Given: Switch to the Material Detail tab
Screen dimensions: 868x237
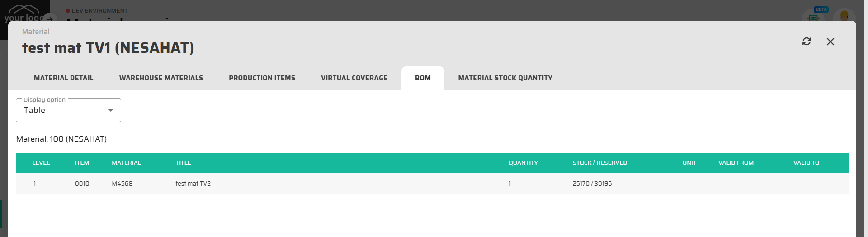Looking at the screenshot, I should click(64, 78).
